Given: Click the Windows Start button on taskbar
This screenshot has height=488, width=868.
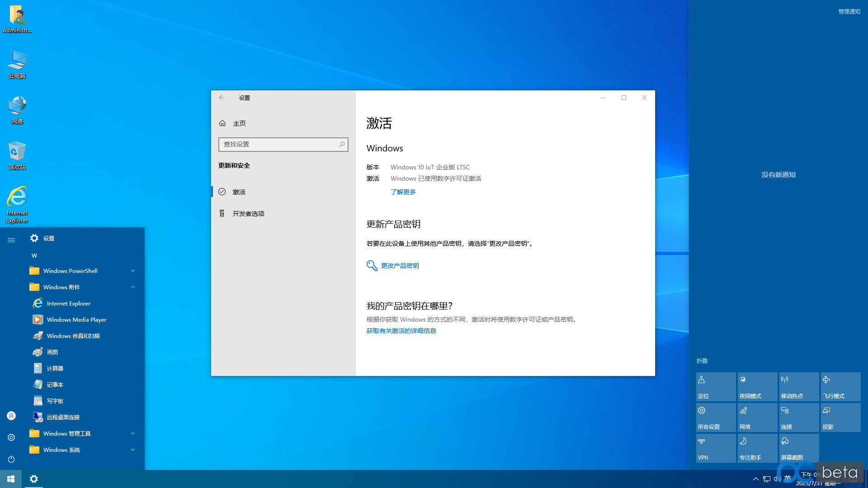Looking at the screenshot, I should click(11, 479).
